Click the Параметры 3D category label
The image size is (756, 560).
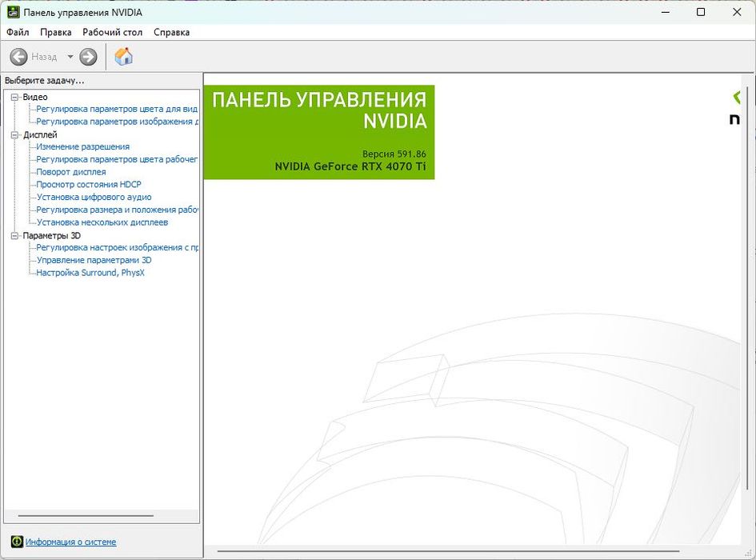pyautogui.click(x=51, y=235)
